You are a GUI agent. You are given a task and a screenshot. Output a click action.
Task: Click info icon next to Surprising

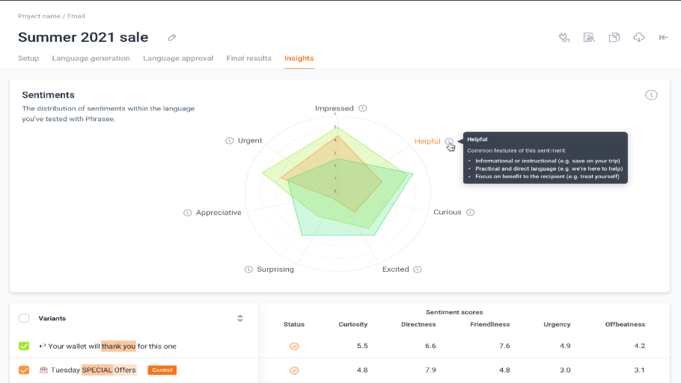click(248, 269)
